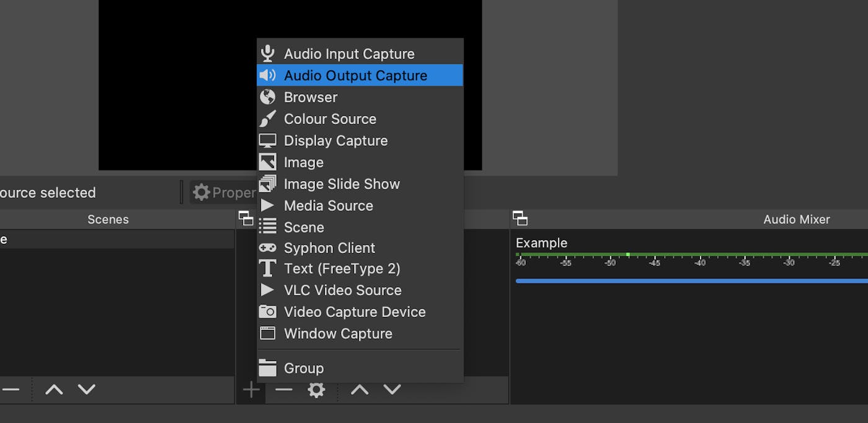Click the plus button to add a source
The height and width of the screenshot is (423, 868).
click(x=251, y=390)
